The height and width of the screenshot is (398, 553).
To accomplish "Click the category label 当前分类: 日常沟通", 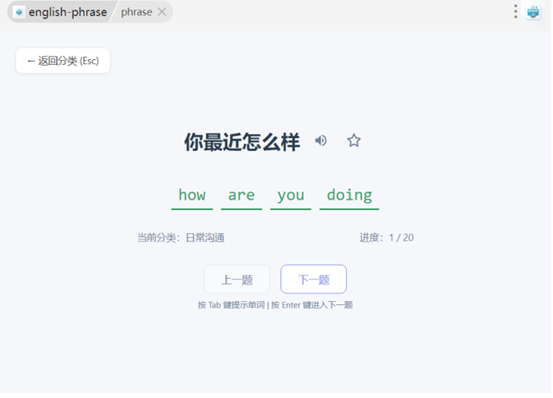I will click(181, 238).
